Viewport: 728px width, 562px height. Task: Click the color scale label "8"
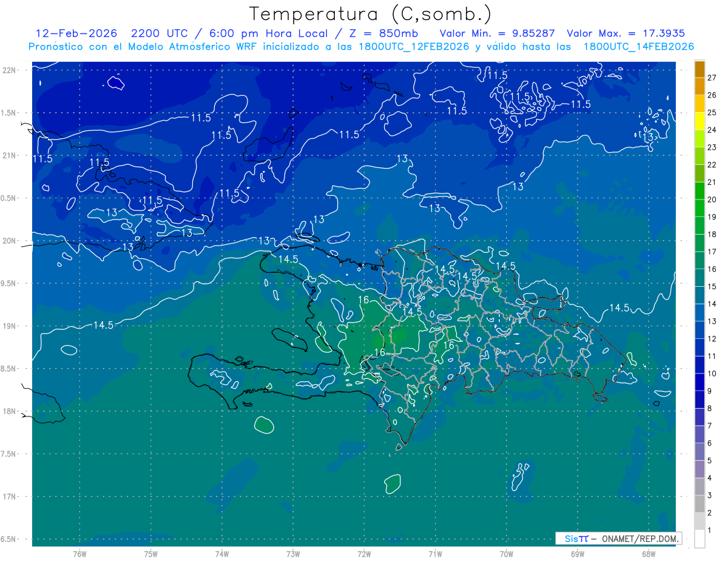pyautogui.click(x=710, y=408)
